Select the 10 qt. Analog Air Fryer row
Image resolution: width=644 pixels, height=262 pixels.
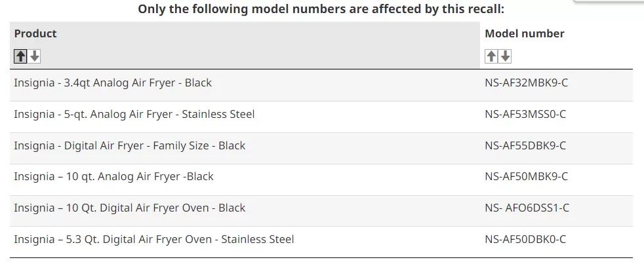[321, 179]
